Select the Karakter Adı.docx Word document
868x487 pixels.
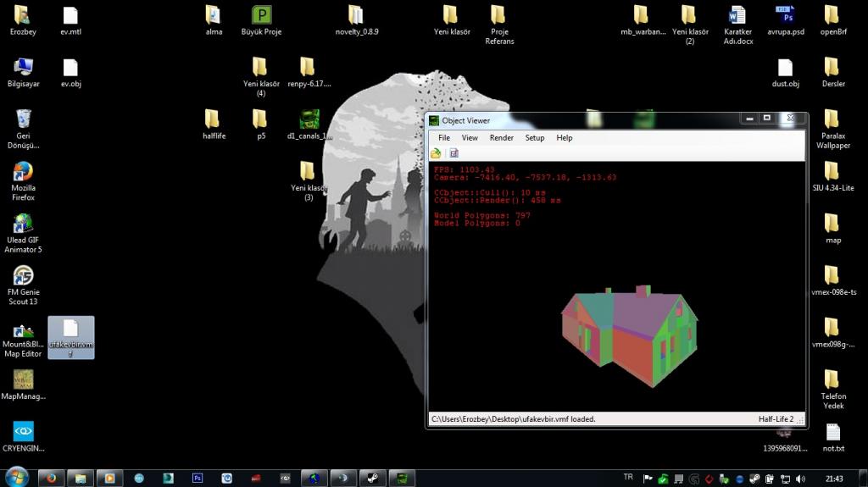click(738, 25)
